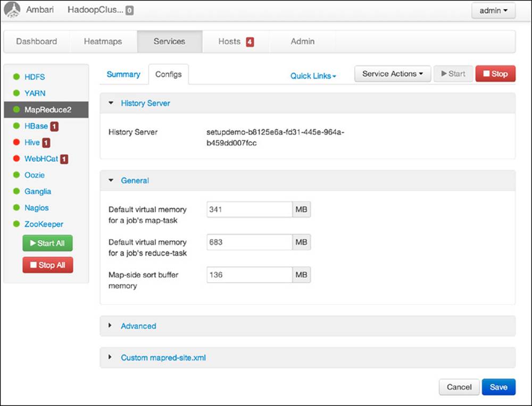Click the HadoopClus... cluster name

(95, 10)
